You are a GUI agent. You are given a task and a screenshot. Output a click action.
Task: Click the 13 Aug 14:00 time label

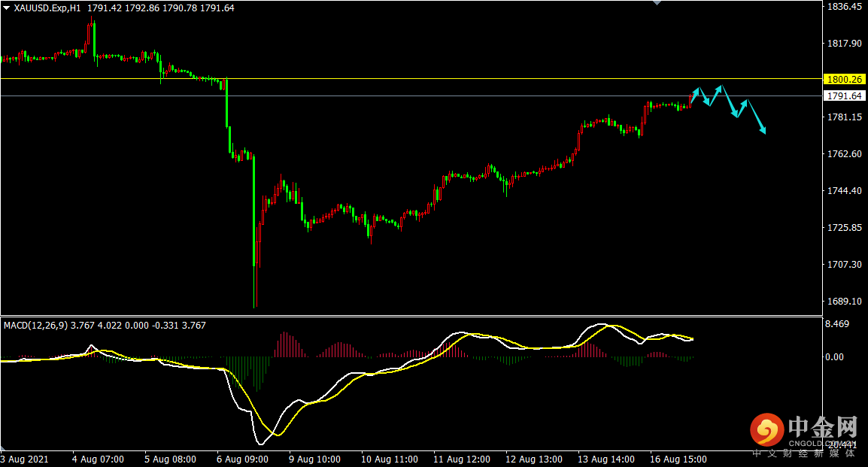606,459
